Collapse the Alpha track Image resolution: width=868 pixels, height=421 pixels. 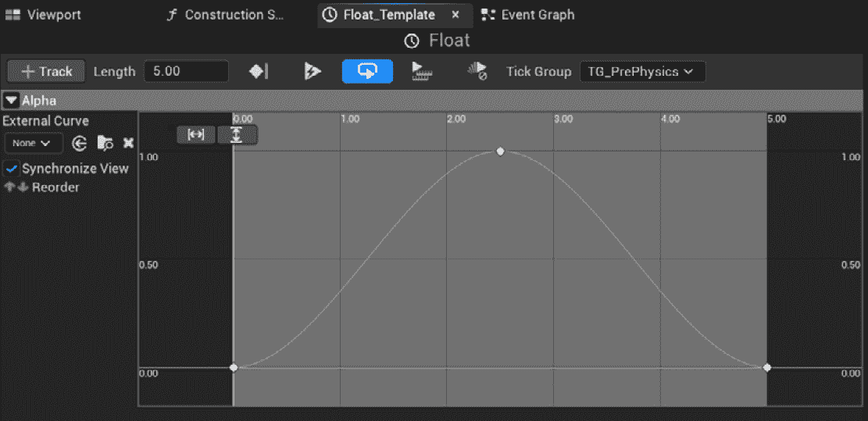pos(12,101)
